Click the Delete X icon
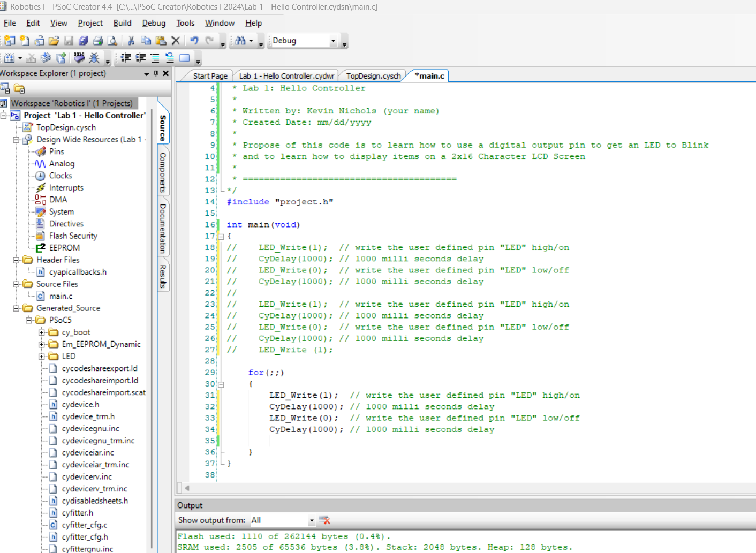The image size is (756, 553). (175, 41)
